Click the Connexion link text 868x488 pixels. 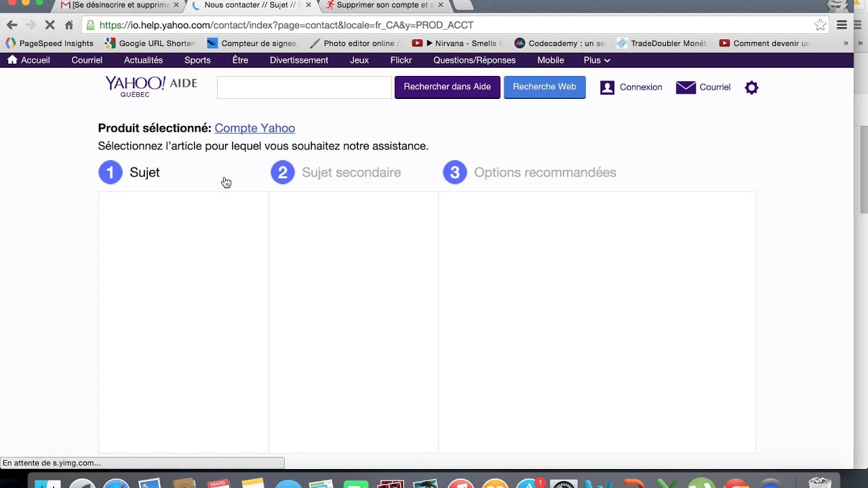coord(641,87)
